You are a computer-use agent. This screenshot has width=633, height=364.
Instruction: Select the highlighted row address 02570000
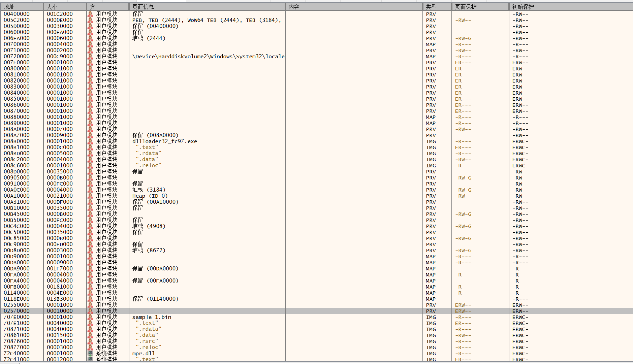click(x=17, y=311)
